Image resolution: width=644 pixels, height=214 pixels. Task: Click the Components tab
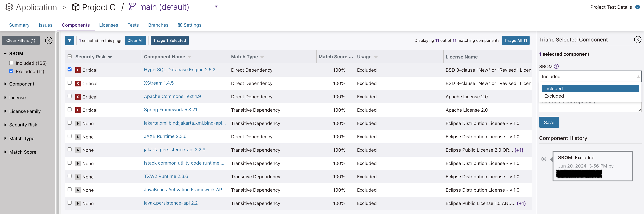(76, 25)
